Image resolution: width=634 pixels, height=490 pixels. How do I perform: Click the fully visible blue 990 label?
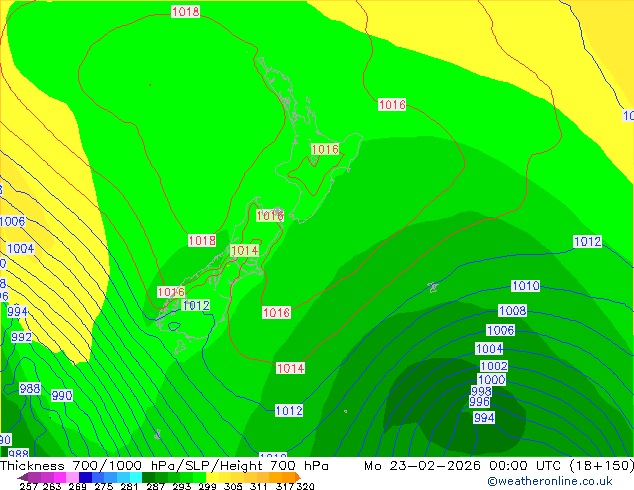tap(62, 395)
